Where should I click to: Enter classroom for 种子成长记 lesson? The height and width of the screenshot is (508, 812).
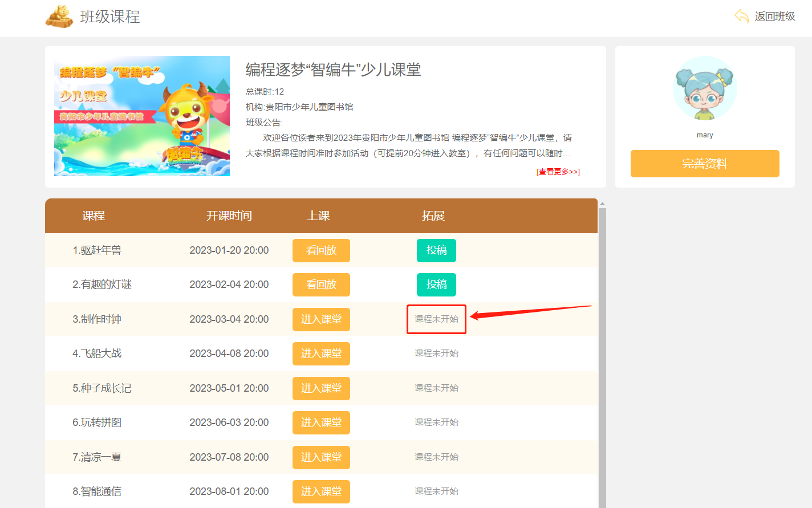point(321,388)
